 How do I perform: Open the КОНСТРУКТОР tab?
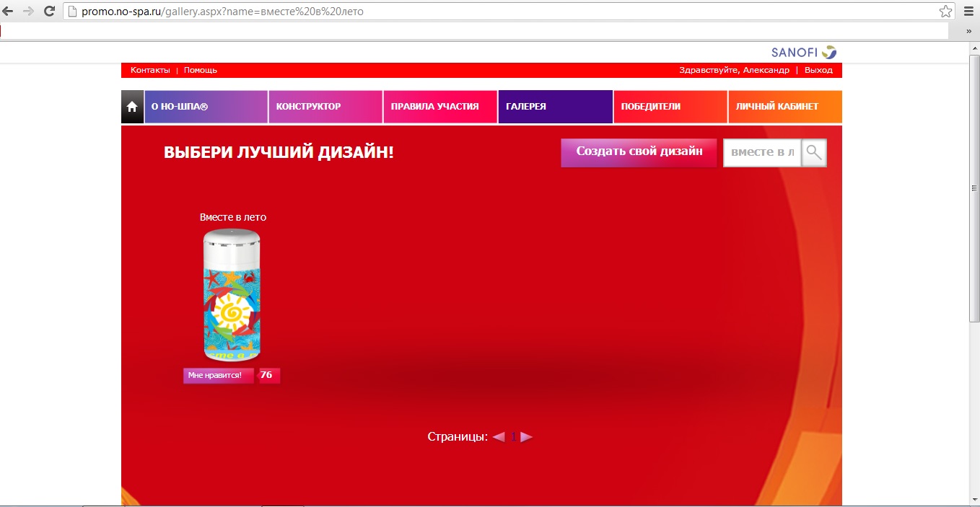point(325,107)
